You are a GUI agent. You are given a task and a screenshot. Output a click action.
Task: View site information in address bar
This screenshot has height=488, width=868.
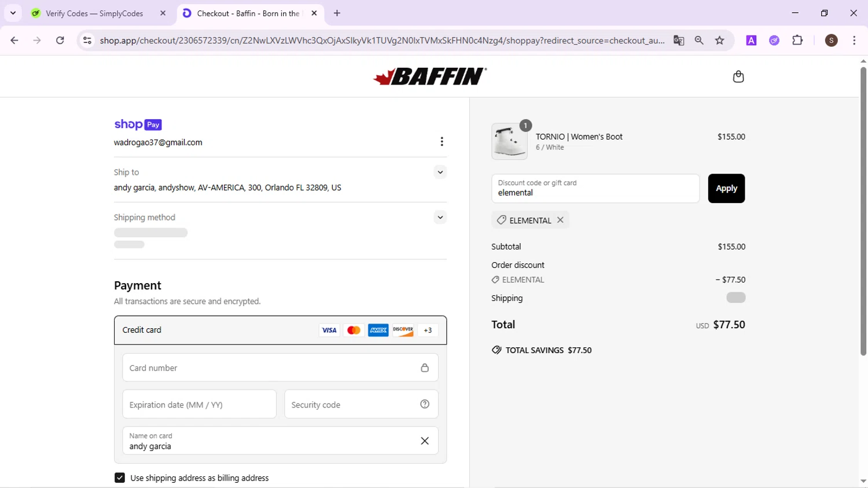(x=87, y=41)
